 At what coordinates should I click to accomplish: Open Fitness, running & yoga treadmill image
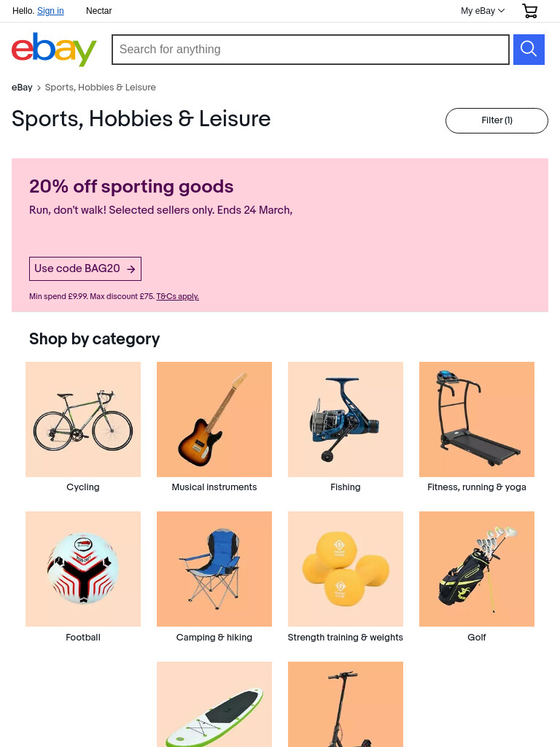coord(477,419)
